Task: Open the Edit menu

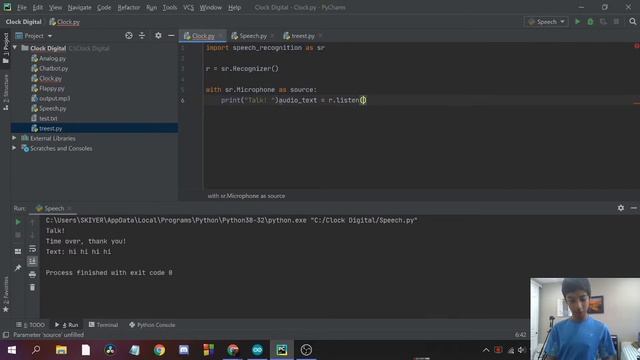Action: coord(38,7)
